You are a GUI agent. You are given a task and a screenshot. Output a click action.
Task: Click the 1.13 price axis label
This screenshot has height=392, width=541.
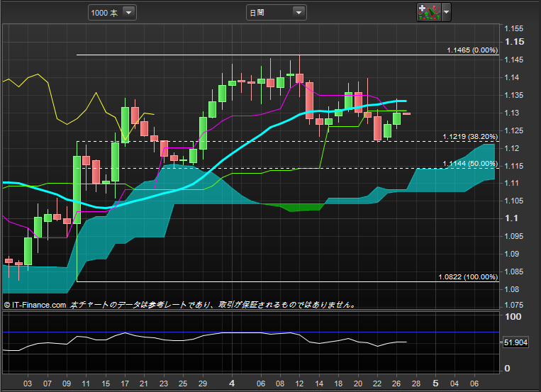point(511,113)
